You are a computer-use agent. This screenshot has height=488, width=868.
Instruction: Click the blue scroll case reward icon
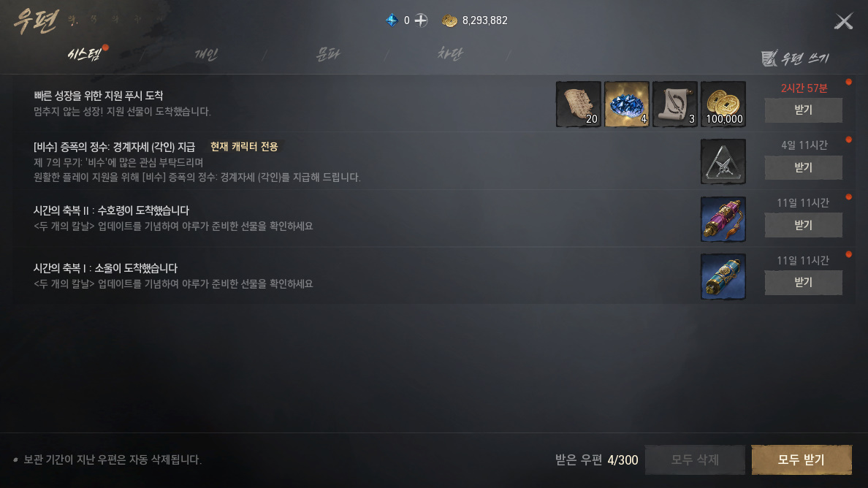point(723,277)
